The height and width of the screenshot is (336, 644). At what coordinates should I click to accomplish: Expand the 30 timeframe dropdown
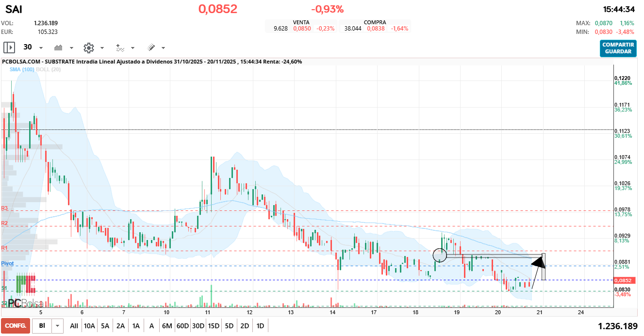41,48
